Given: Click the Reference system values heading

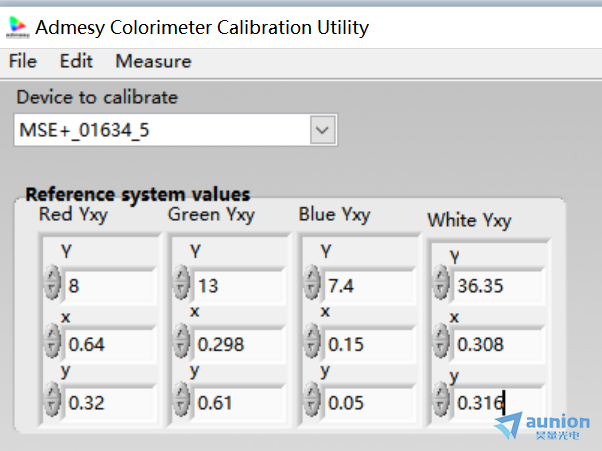Looking at the screenshot, I should pos(137,195).
